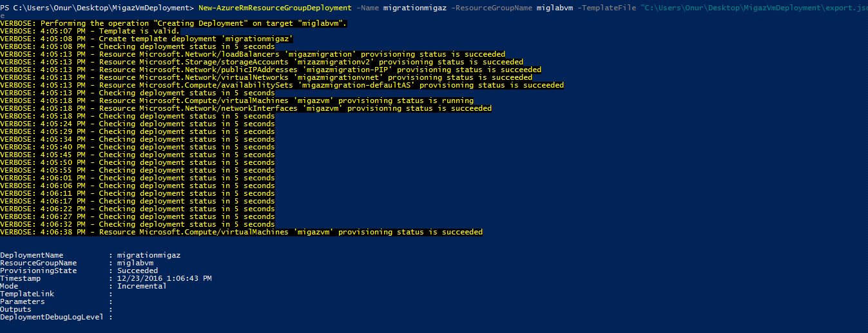
Task: Click the Mode value Incremental
Action: (142, 286)
